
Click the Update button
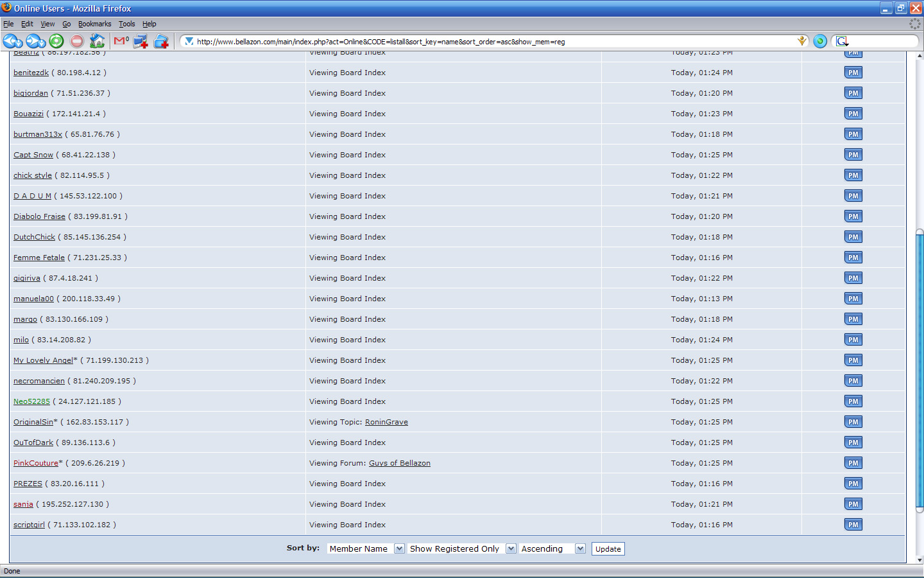[x=608, y=549]
